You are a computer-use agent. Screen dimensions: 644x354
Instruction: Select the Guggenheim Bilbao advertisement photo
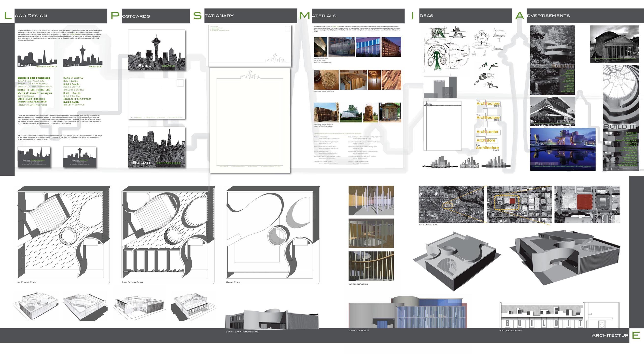(562, 149)
